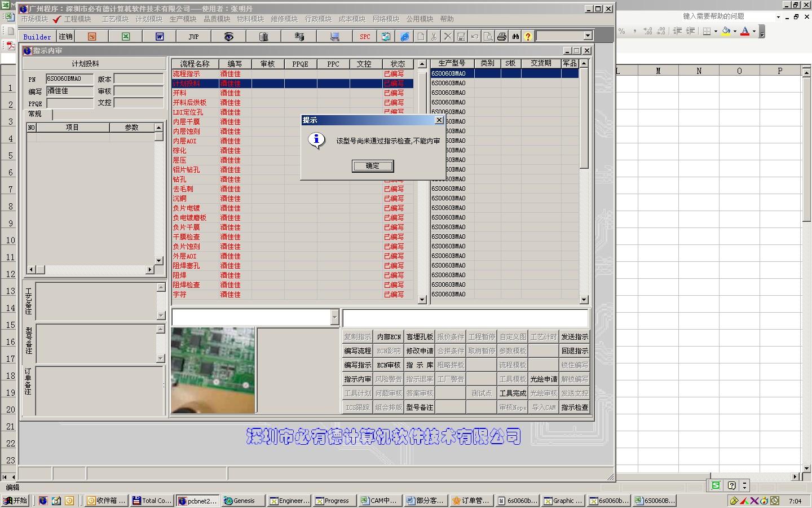
Task: Click the 指示检查 button
Action: coord(575,408)
